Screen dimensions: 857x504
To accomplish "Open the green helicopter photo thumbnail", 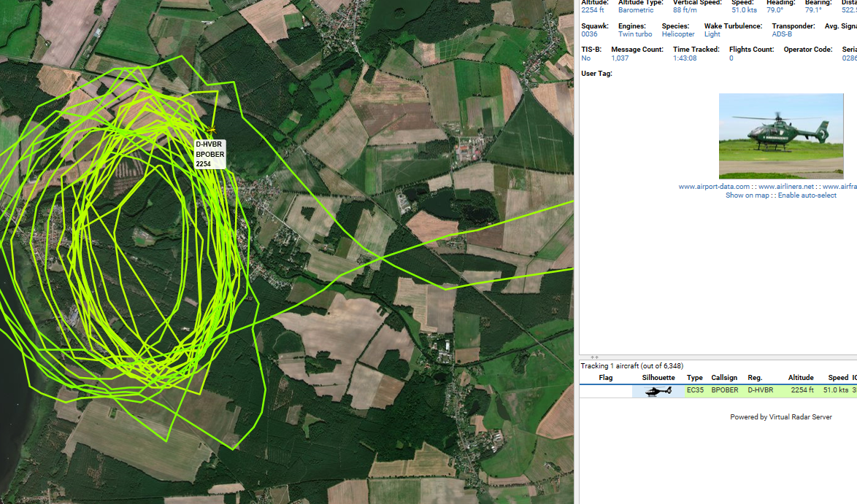I will (x=780, y=136).
